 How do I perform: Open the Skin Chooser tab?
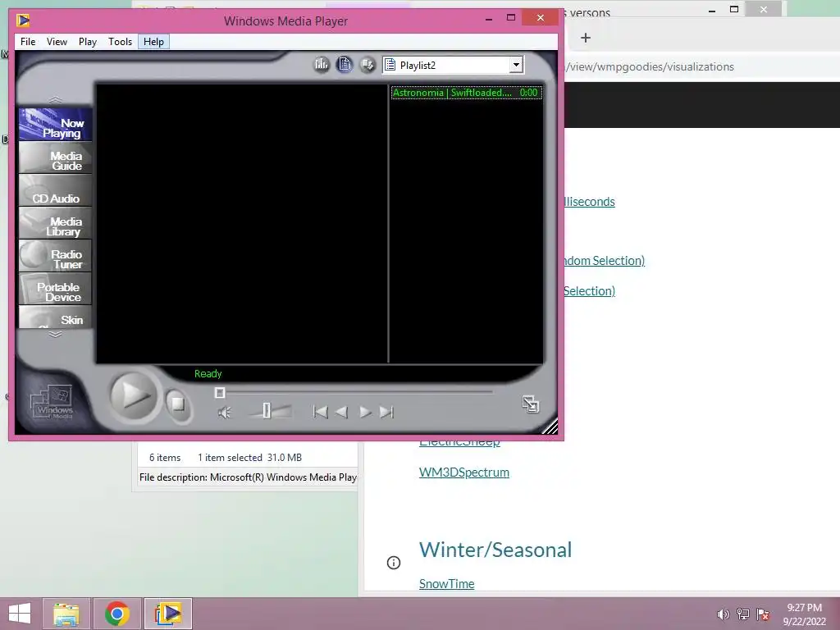pos(55,317)
